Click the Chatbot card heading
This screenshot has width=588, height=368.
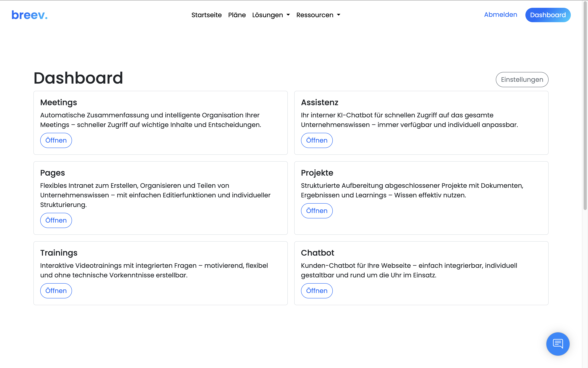coord(317,253)
